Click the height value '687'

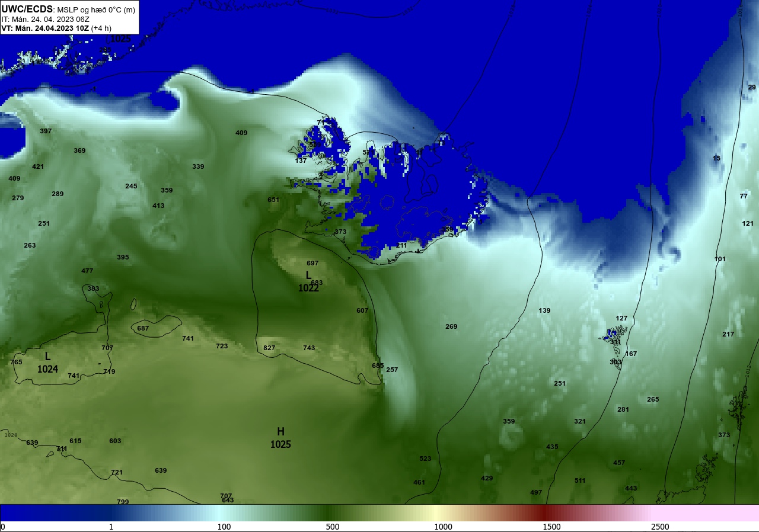pyautogui.click(x=143, y=328)
